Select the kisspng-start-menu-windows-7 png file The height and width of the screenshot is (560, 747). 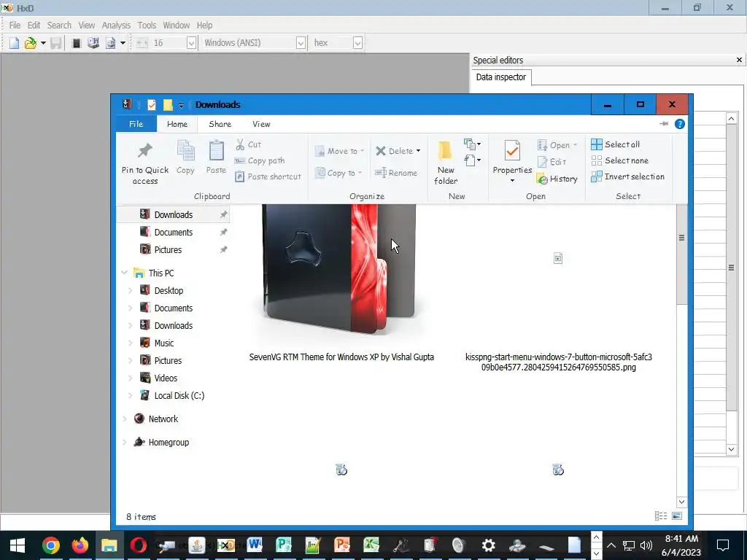[558, 362]
